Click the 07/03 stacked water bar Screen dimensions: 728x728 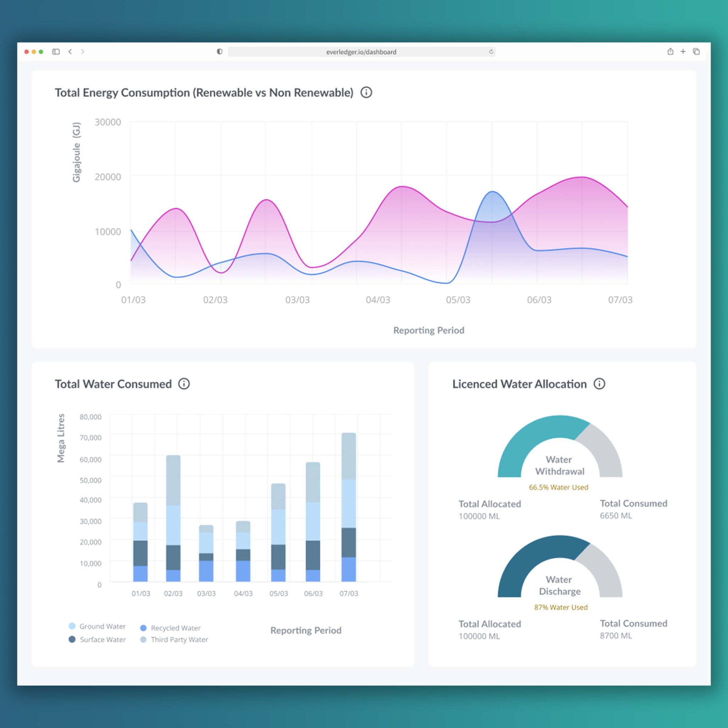(x=349, y=507)
